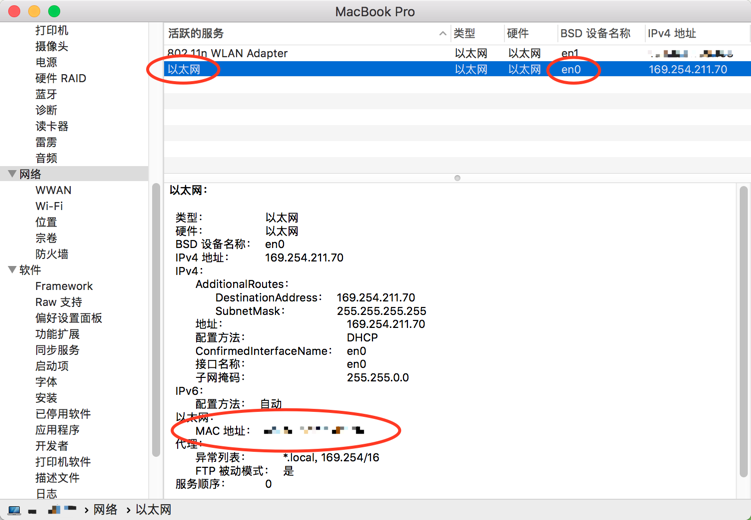Click the computer icon in the path bar
The height and width of the screenshot is (520, 751).
(15, 510)
